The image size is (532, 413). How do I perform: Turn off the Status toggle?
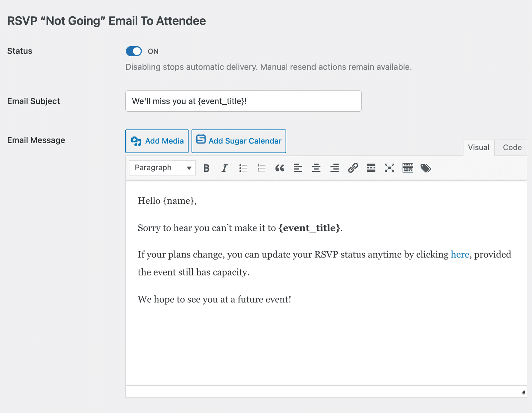point(134,51)
